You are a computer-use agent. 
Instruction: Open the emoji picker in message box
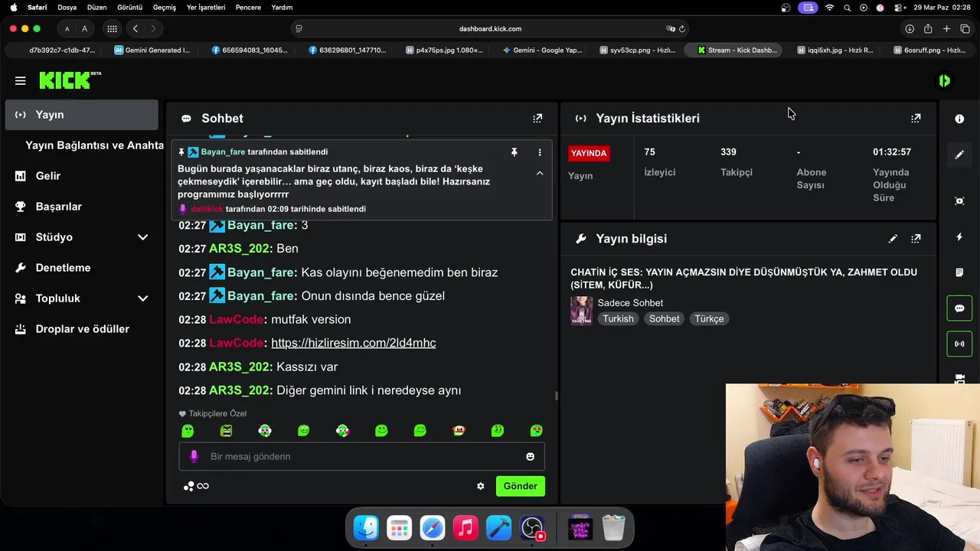530,457
